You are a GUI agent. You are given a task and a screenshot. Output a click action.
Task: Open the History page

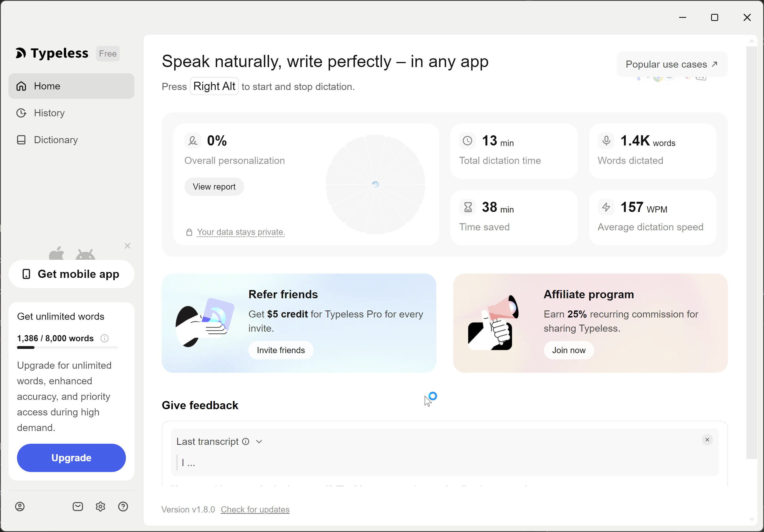71,113
